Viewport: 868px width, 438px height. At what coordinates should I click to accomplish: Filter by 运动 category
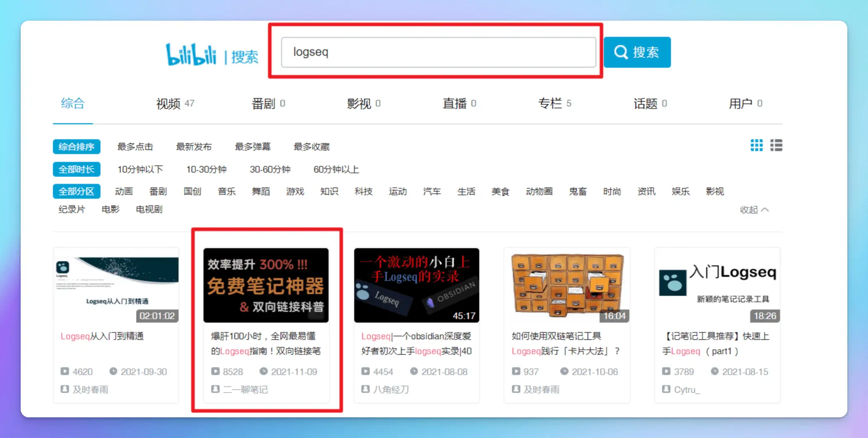398,191
